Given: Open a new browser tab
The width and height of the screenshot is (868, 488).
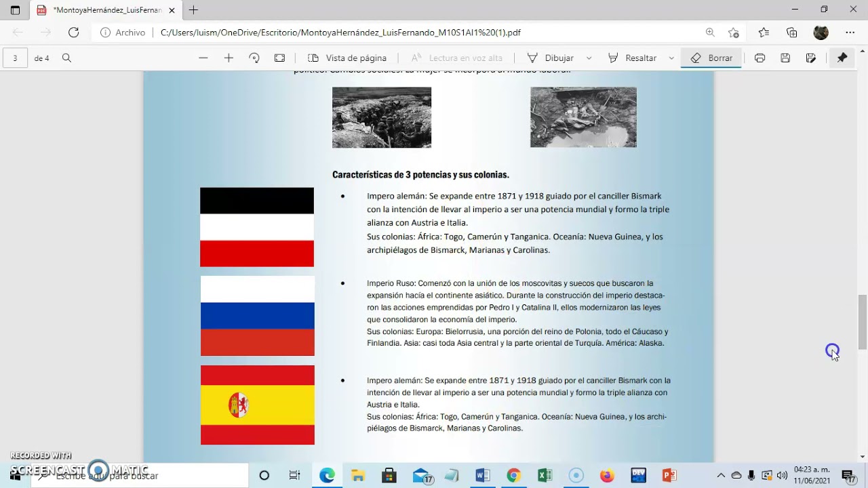Looking at the screenshot, I should [x=194, y=10].
